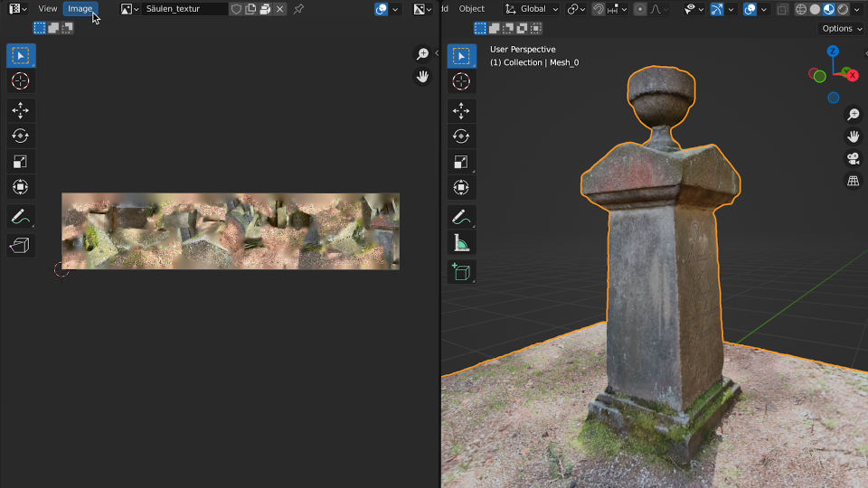Click the Säulen_textur image name field
The width and height of the screenshot is (868, 488).
(184, 9)
